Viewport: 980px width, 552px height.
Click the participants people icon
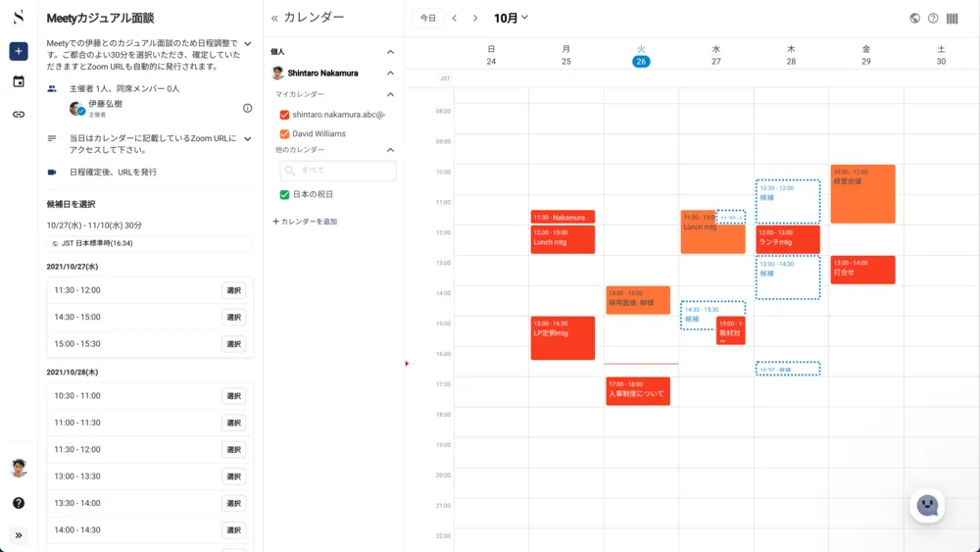pyautogui.click(x=52, y=89)
